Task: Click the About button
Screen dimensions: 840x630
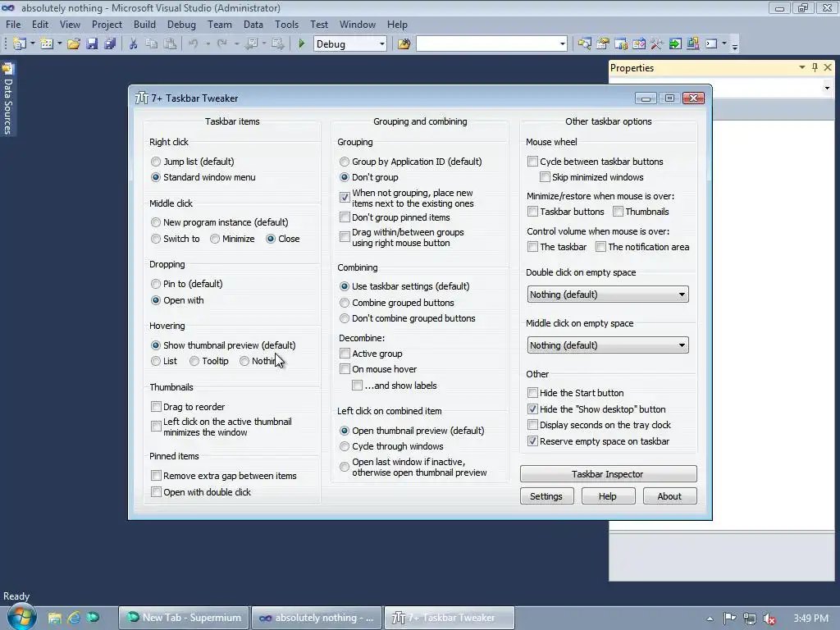Action: point(669,496)
